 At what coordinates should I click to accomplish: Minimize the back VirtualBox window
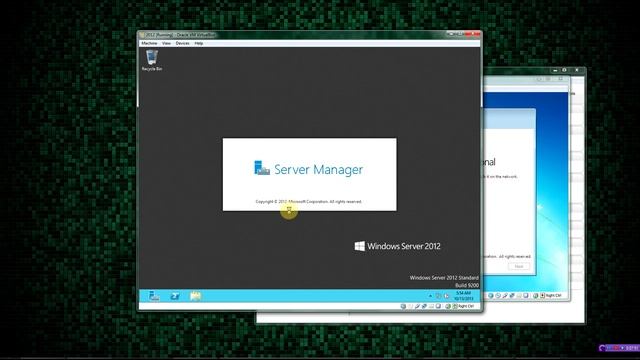coord(555,70)
